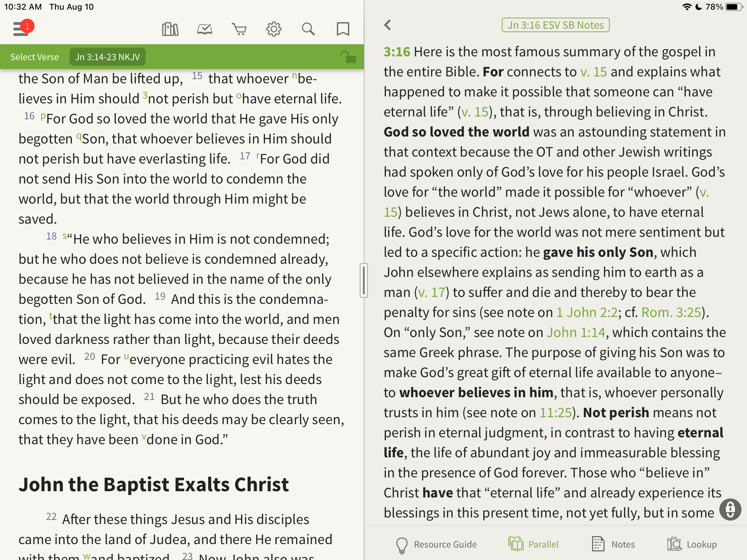Select verse number 16

[x=29, y=116]
